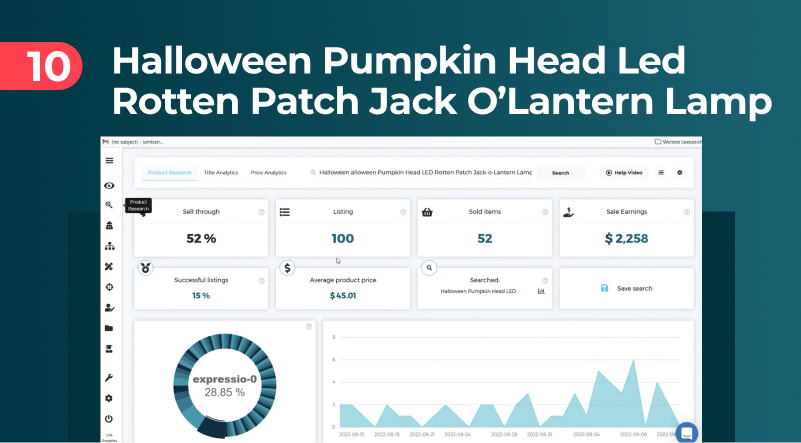Click the magnifier badge on Searched card

[430, 267]
